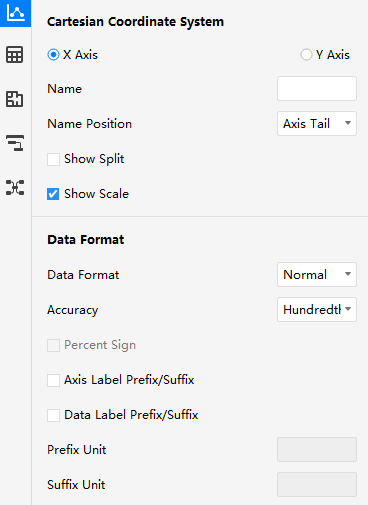Image resolution: width=368 pixels, height=505 pixels.
Task: Select the X Axis radio button
Action: (x=53, y=55)
